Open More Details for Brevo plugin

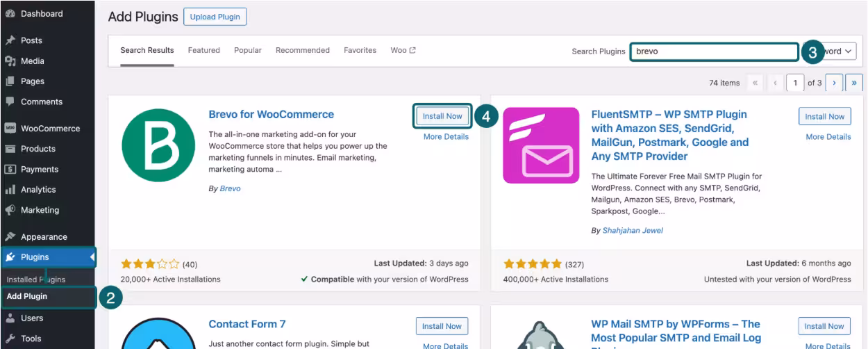(x=446, y=137)
